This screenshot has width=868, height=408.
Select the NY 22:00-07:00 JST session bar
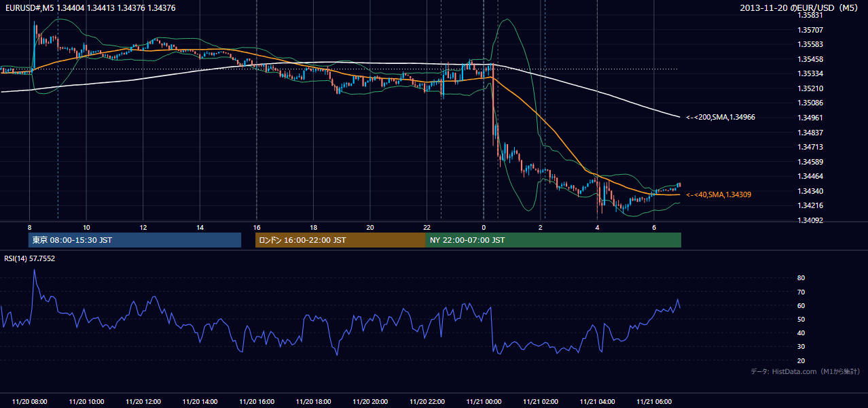click(x=554, y=240)
